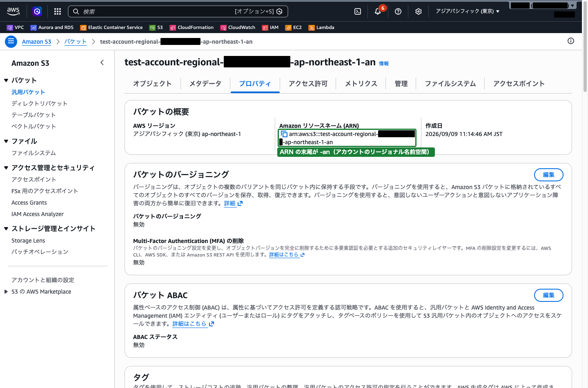This screenshot has width=588, height=388.
Task: Open VPC favorite shortcut
Action: pyautogui.click(x=16, y=27)
